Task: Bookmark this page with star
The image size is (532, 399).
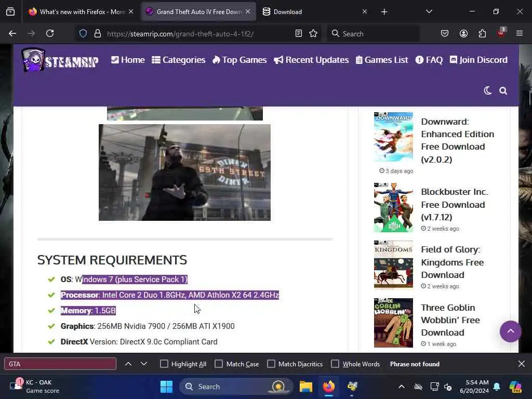Action: point(313,34)
